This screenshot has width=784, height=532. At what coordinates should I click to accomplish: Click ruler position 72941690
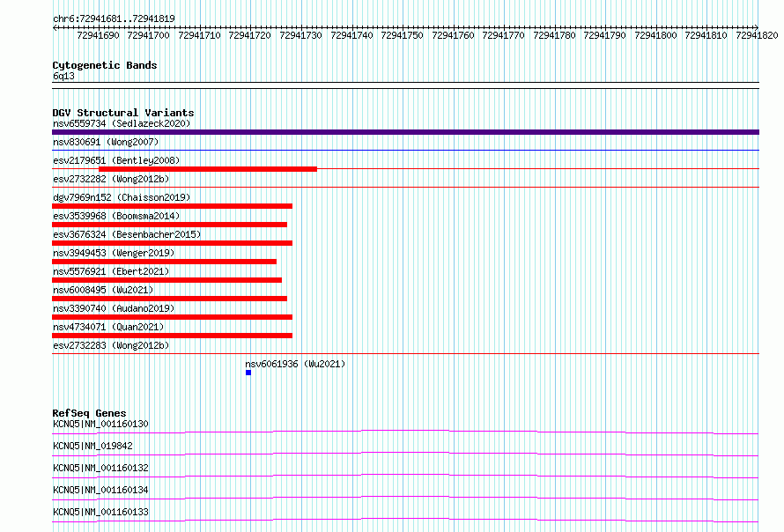click(98, 35)
